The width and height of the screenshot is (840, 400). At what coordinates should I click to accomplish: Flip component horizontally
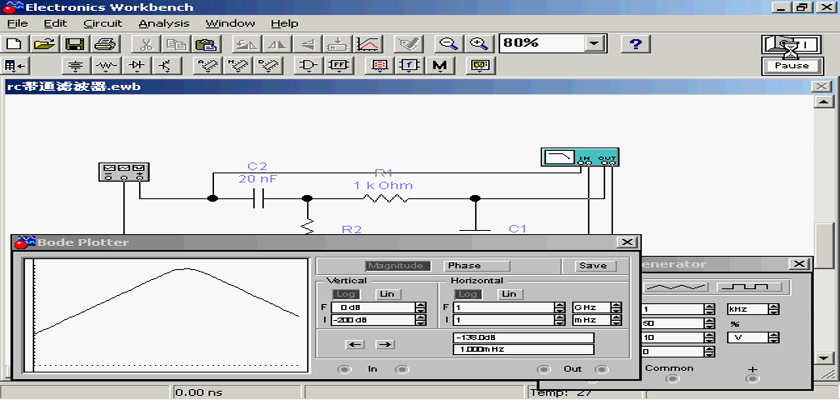(x=278, y=44)
